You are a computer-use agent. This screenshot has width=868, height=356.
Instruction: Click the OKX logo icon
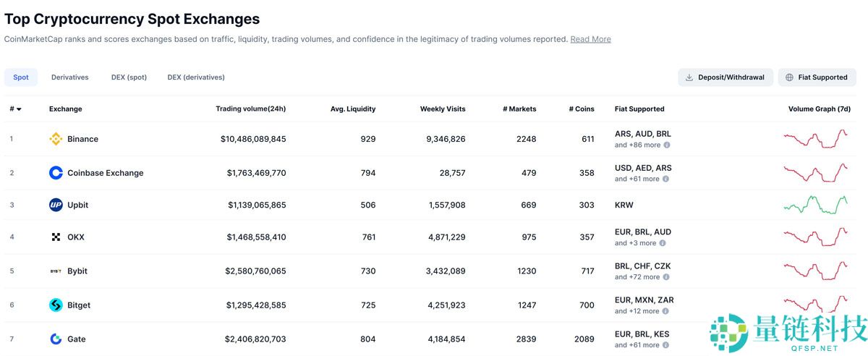(56, 237)
